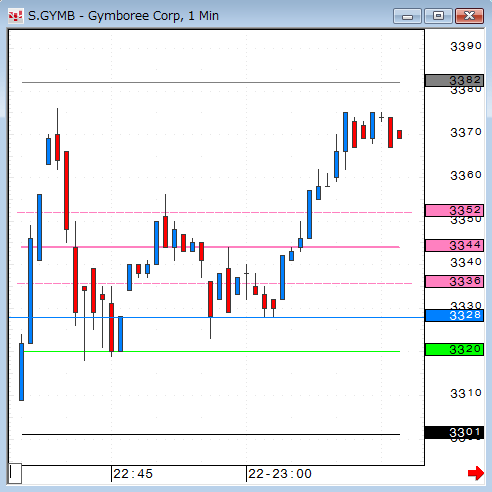Click the chart window app icon

click(x=16, y=16)
